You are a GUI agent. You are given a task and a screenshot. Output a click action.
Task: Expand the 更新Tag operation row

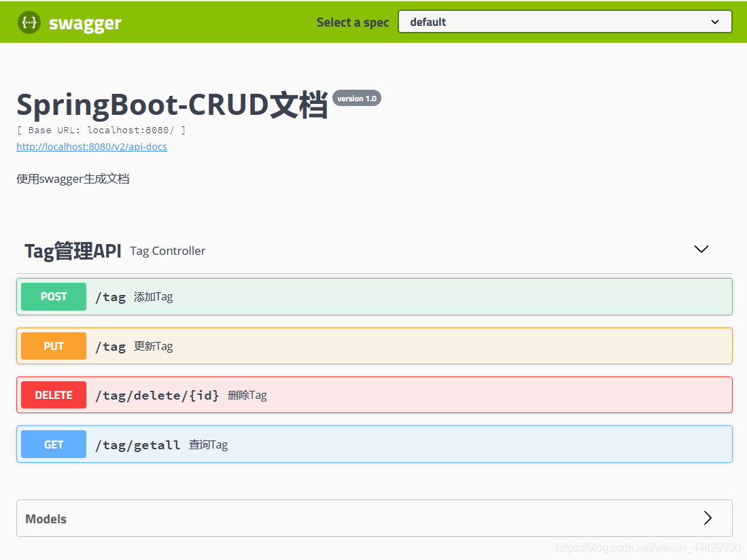(375, 346)
